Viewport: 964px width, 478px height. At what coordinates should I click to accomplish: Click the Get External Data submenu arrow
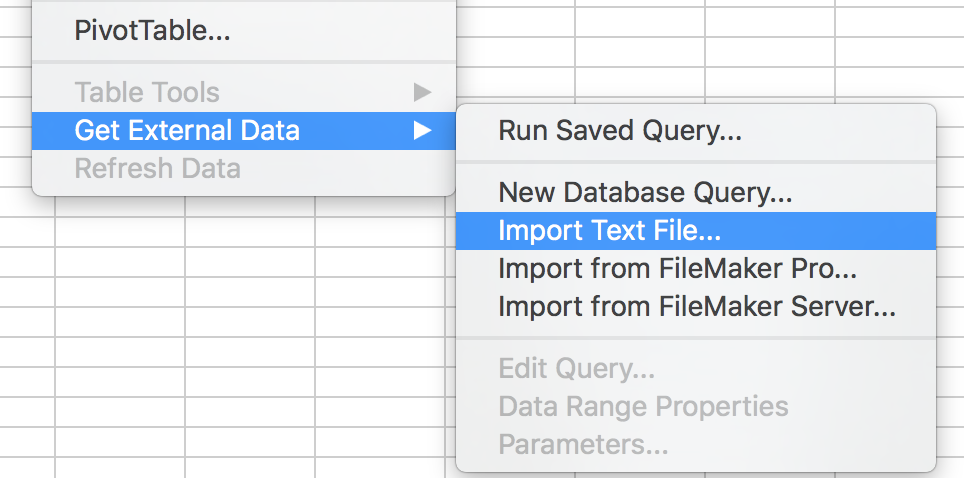[x=422, y=130]
